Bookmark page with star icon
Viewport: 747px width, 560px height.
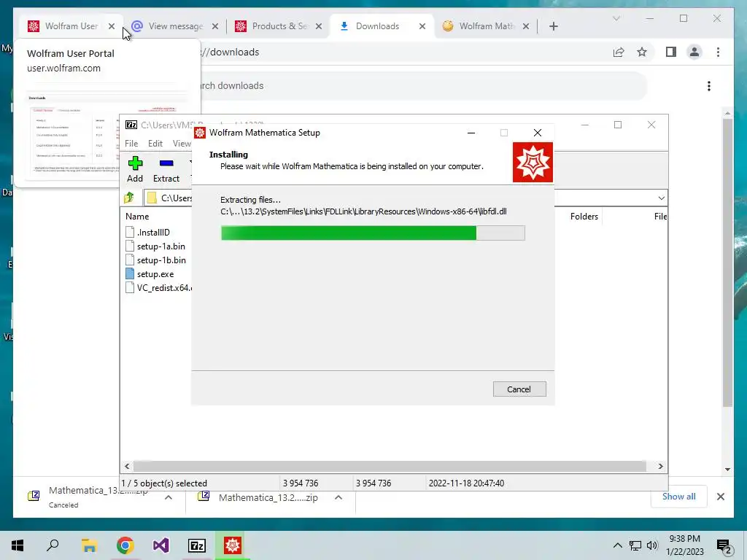point(642,52)
